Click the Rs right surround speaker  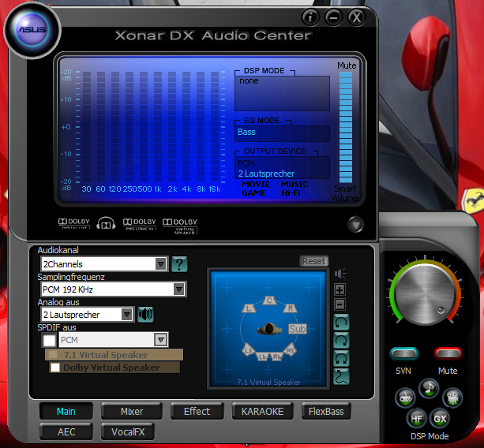pyautogui.click(x=290, y=350)
